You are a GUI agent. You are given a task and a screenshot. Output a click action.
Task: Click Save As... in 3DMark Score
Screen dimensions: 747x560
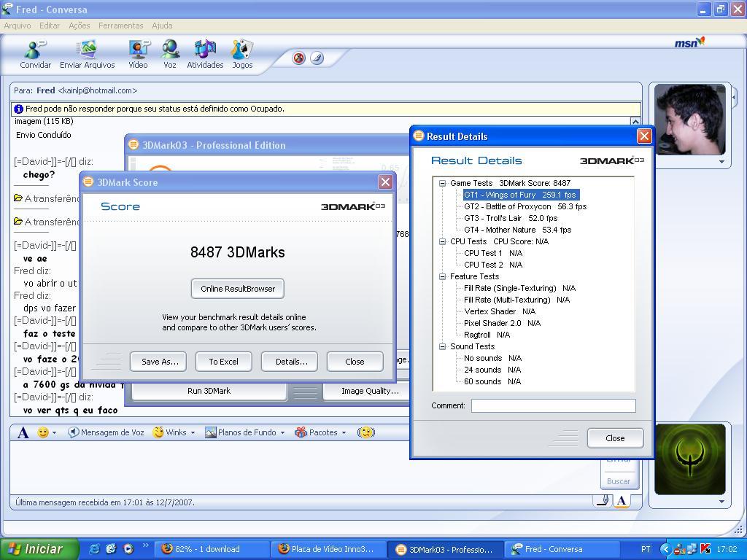[160, 362]
